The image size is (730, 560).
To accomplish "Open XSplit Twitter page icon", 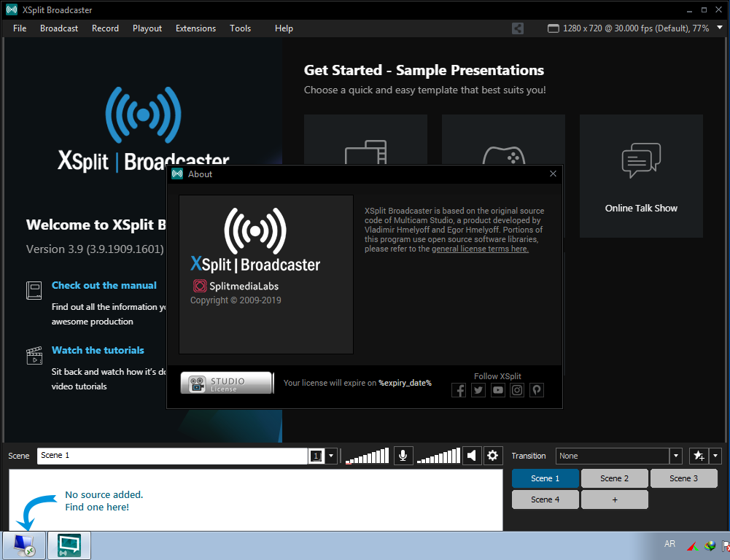I will pos(478,390).
